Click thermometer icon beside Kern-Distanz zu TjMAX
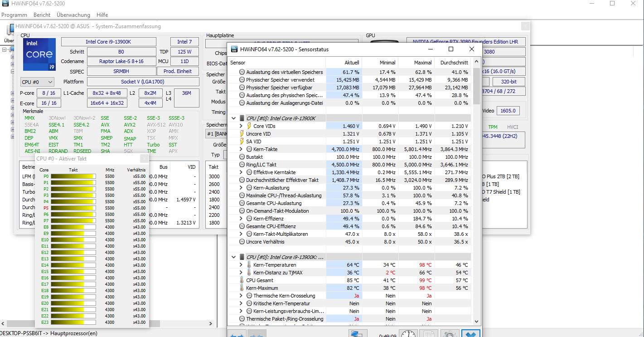This screenshot has width=644, height=337. 249,273
